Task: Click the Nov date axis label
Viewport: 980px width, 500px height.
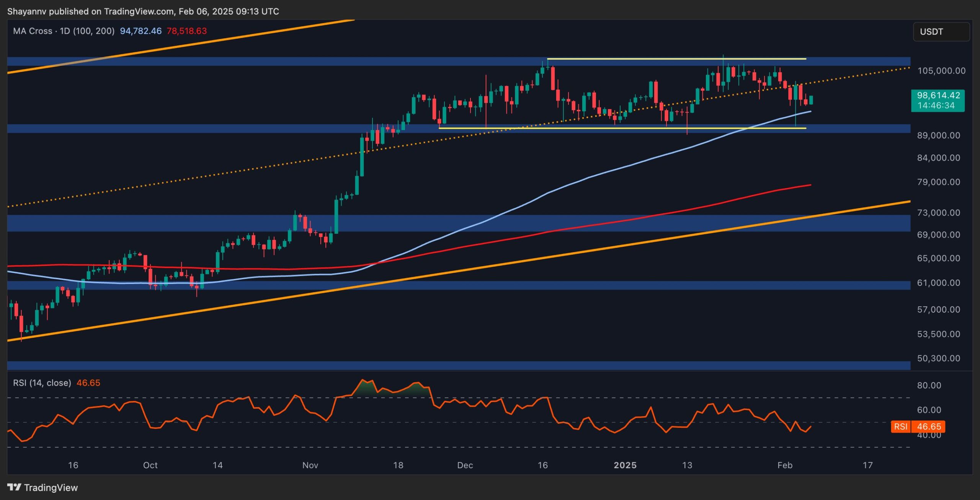Action: click(x=310, y=465)
